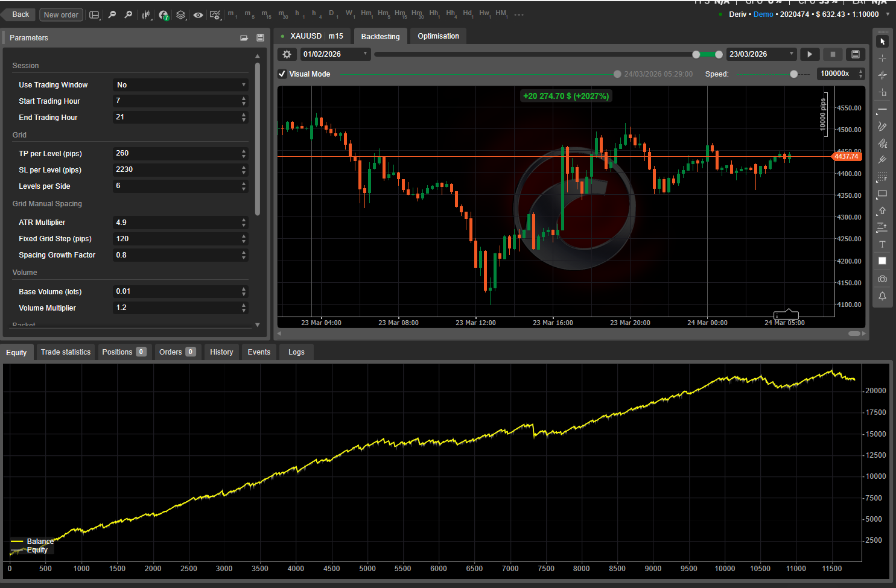Open the Trade statistics tab

pyautogui.click(x=66, y=352)
